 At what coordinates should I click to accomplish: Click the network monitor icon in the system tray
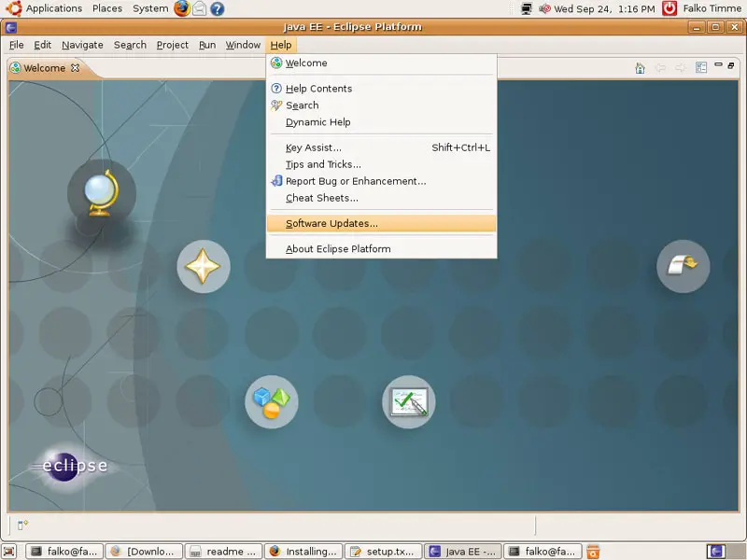pyautogui.click(x=527, y=8)
